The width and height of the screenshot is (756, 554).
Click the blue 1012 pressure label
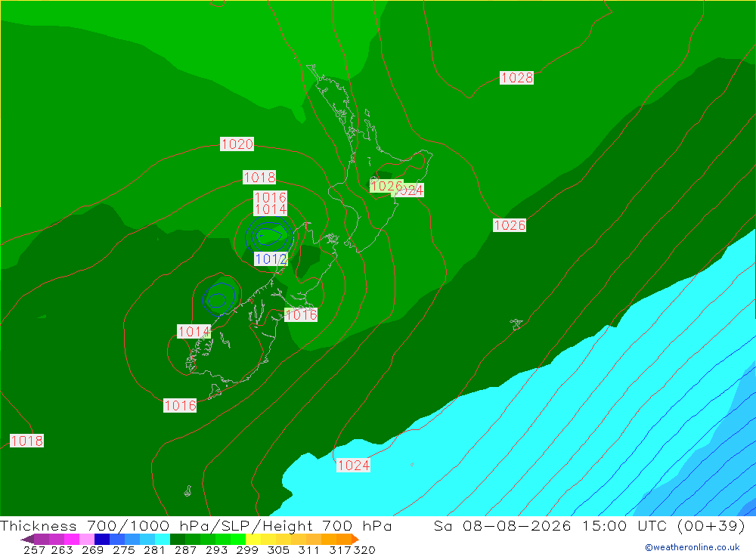tap(271, 259)
